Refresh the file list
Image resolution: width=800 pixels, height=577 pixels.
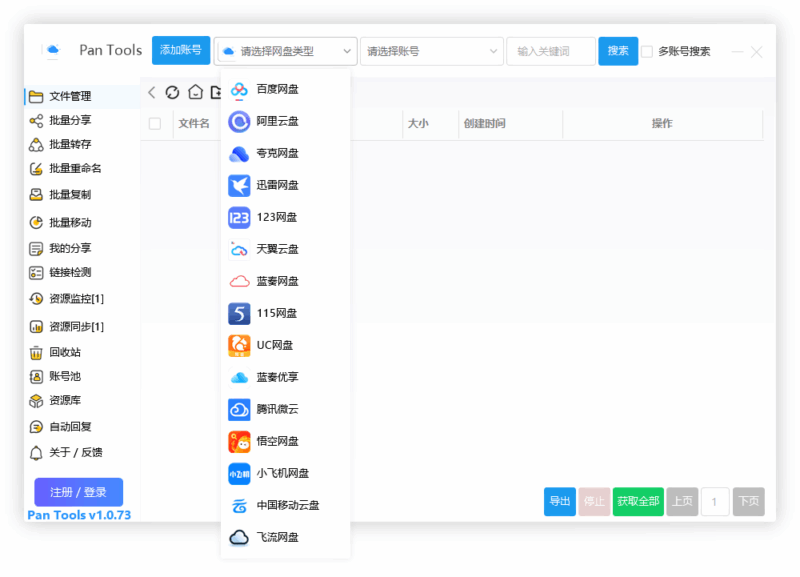(172, 92)
